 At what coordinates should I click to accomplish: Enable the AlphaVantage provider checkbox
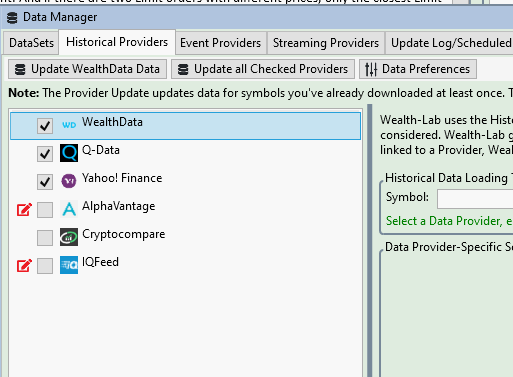(x=45, y=210)
